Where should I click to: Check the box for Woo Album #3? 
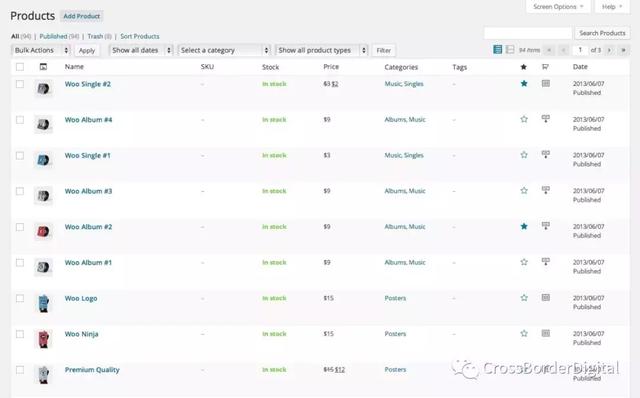pyautogui.click(x=20, y=191)
